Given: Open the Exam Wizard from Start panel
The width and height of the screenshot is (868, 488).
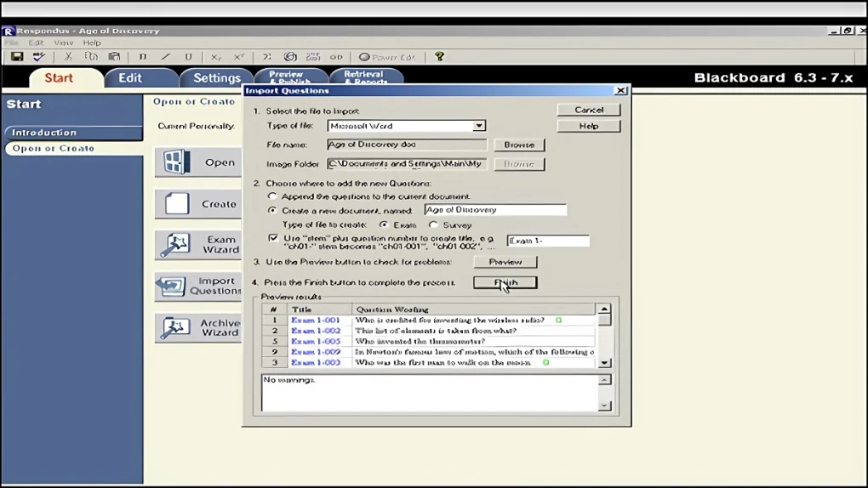Looking at the screenshot, I should tap(197, 245).
